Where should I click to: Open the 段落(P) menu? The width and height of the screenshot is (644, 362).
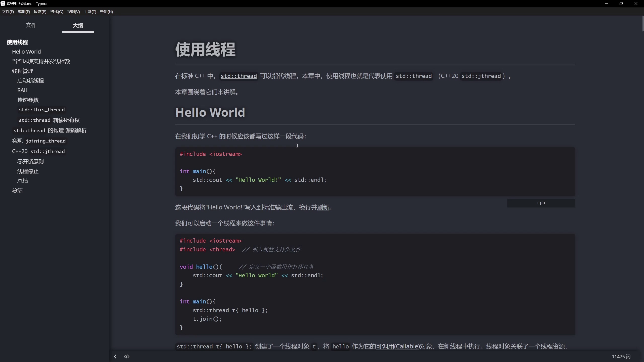click(x=40, y=12)
